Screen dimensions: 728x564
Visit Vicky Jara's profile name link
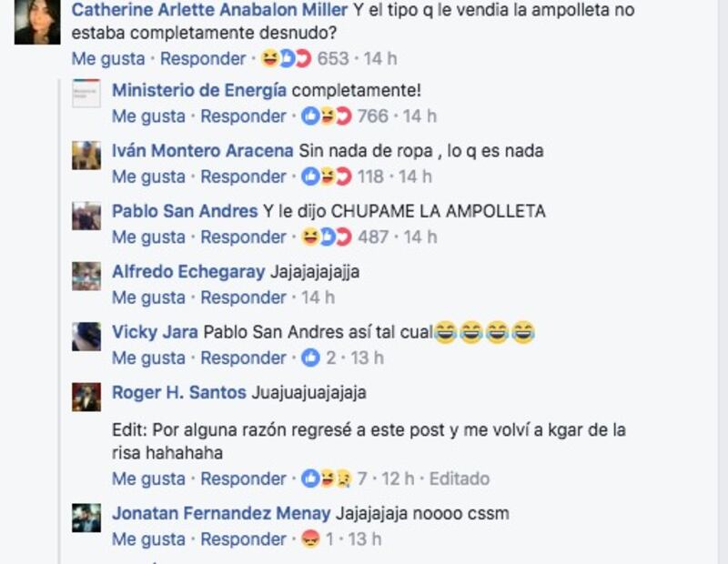coord(155,332)
